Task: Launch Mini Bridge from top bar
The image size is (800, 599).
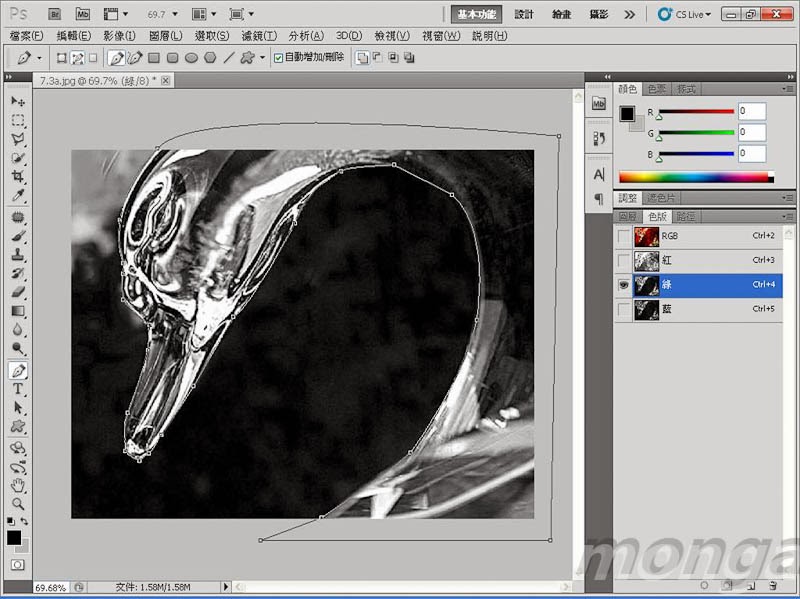Action: pyautogui.click(x=83, y=14)
